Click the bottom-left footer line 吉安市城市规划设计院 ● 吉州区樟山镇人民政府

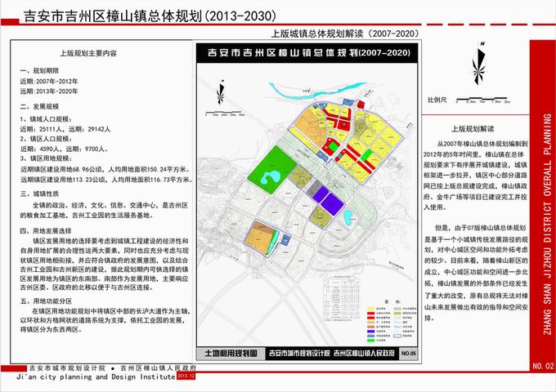[113, 368]
